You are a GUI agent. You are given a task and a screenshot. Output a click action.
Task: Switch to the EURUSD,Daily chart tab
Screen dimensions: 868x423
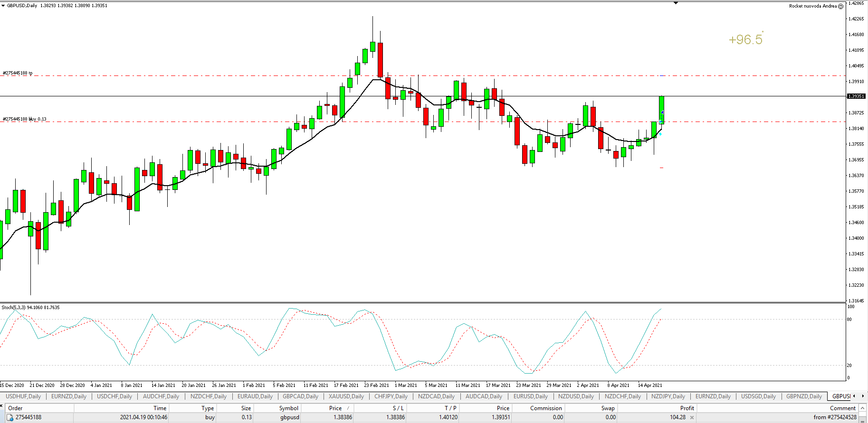[530, 396]
